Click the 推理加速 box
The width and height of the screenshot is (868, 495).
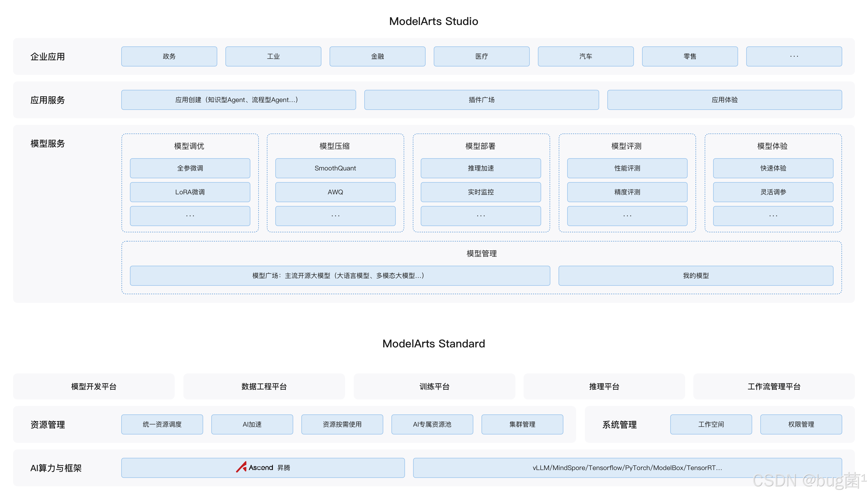tap(481, 168)
